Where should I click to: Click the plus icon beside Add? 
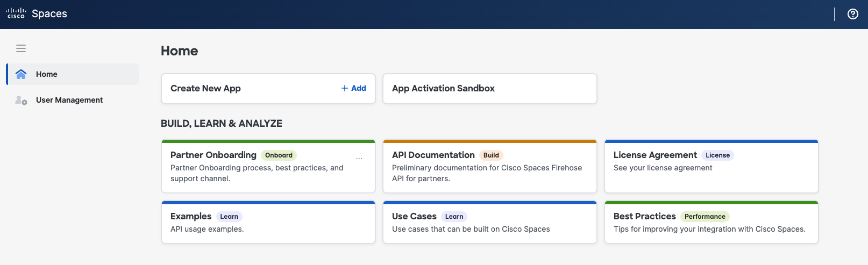point(345,88)
